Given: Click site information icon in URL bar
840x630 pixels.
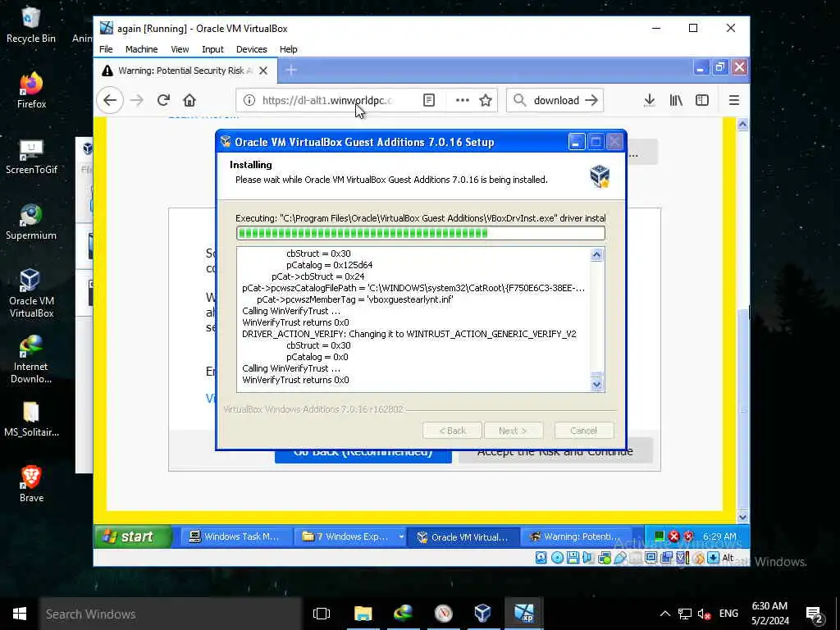Looking at the screenshot, I should [249, 100].
